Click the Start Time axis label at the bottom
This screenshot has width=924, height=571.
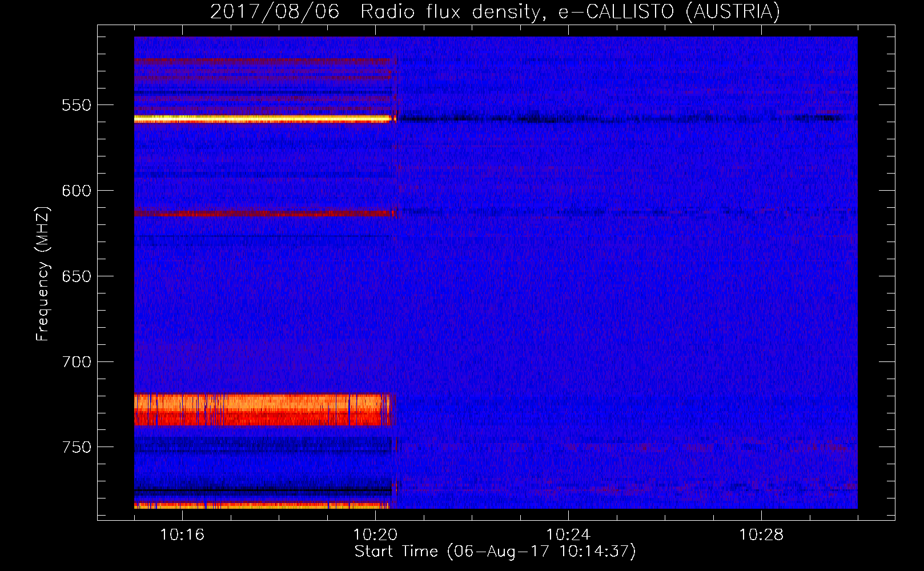click(x=495, y=552)
